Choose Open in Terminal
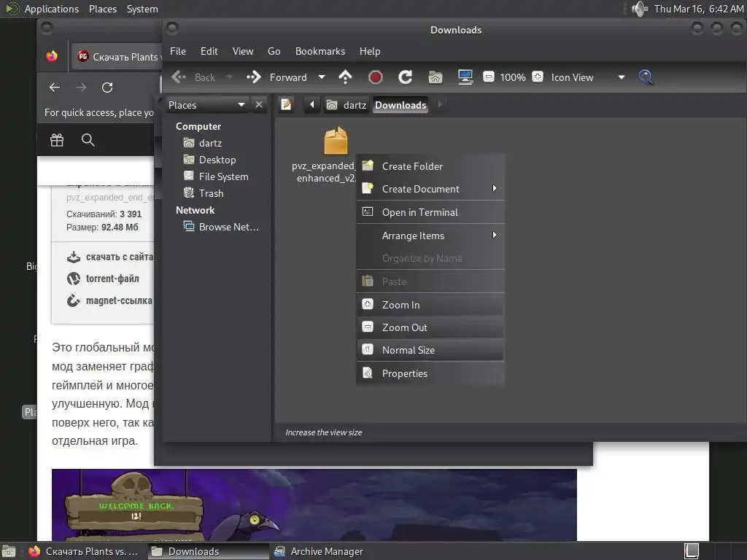This screenshot has width=747, height=560. tap(430, 212)
